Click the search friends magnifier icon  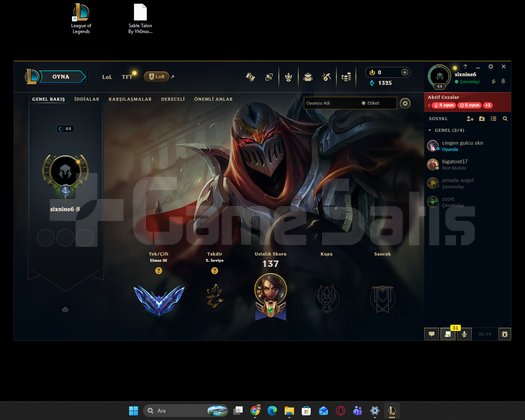(505, 119)
